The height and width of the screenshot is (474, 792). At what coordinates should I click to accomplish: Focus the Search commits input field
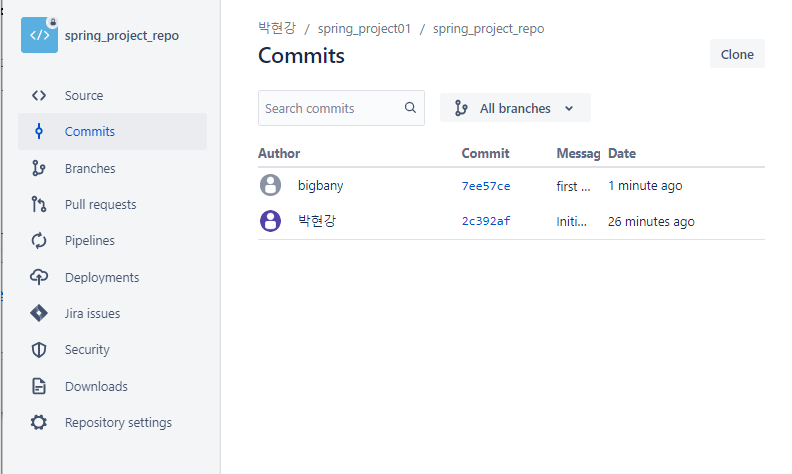pos(341,108)
